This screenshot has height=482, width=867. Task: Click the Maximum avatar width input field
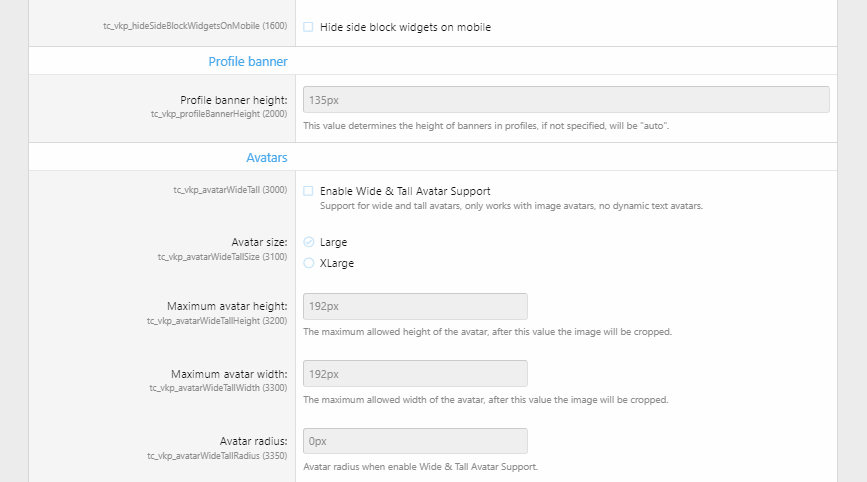click(x=415, y=374)
